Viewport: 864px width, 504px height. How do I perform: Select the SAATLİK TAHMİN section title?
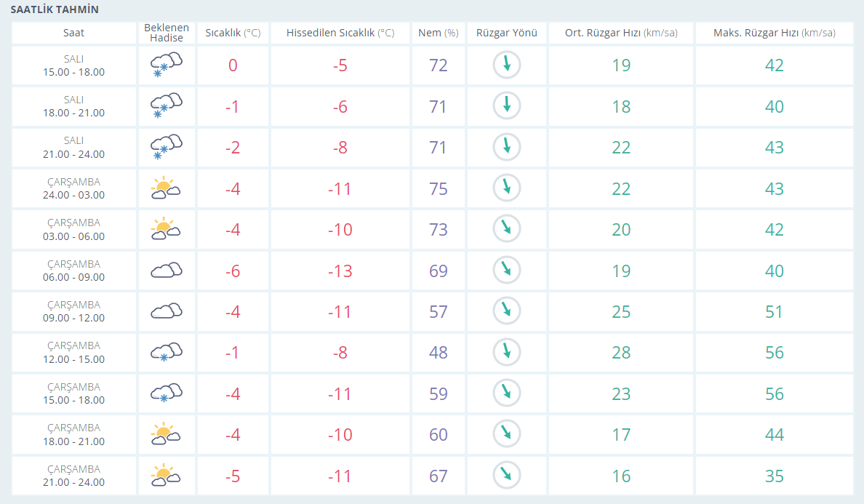coord(55,9)
